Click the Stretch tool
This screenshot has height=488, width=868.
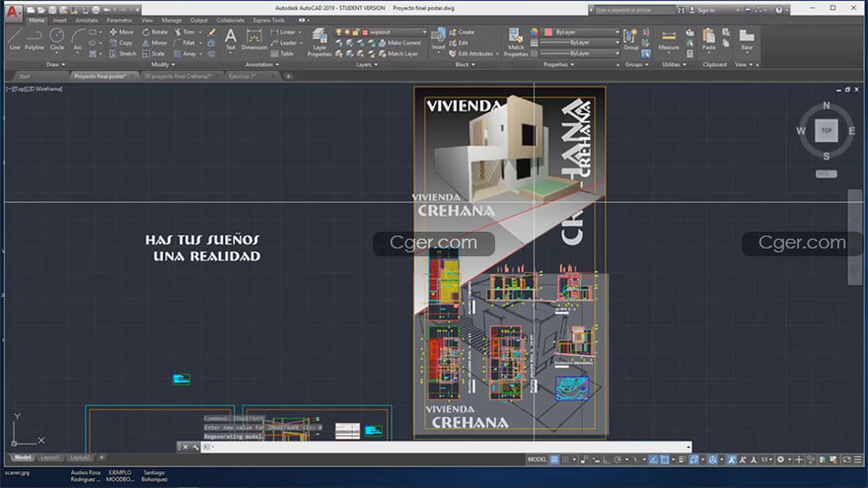(x=122, y=53)
